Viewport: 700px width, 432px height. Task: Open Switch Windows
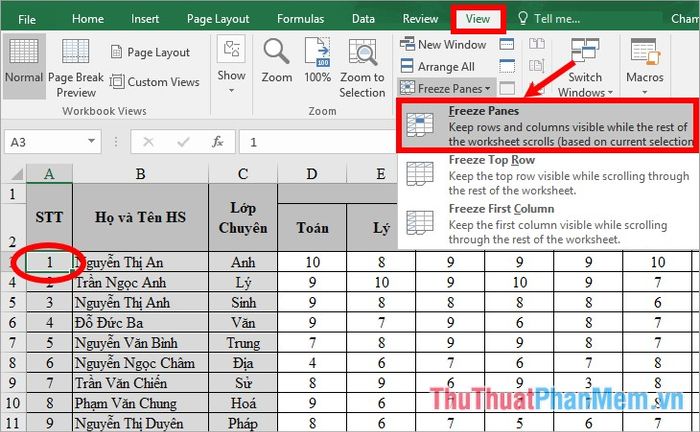pyautogui.click(x=585, y=67)
